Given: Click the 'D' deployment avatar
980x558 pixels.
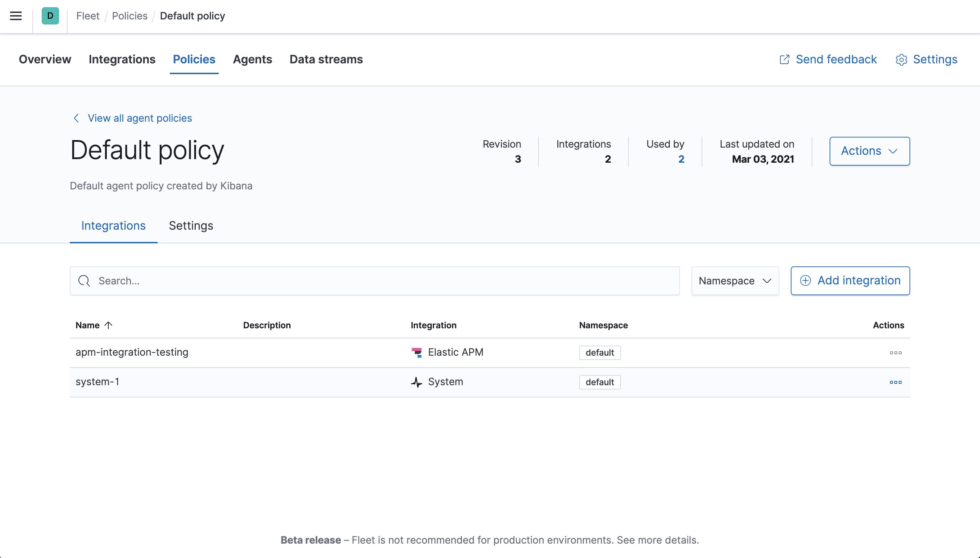Looking at the screenshot, I should (x=50, y=16).
